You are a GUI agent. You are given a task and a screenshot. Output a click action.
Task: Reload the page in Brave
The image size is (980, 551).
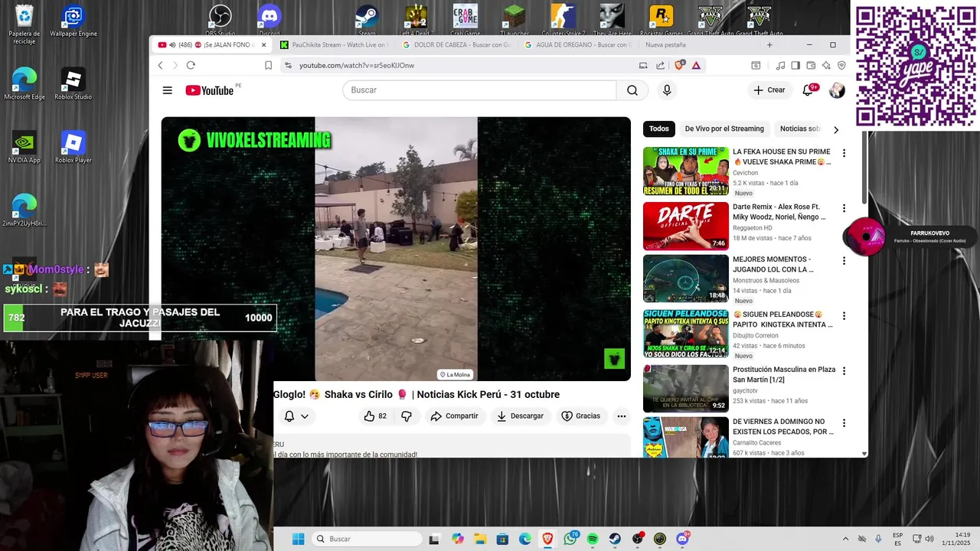pos(191,65)
